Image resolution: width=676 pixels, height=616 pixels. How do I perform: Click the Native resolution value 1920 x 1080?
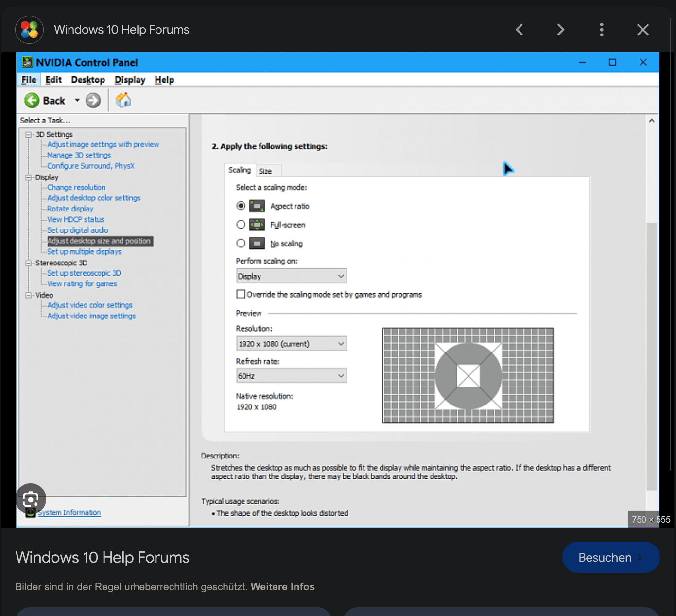257,407
